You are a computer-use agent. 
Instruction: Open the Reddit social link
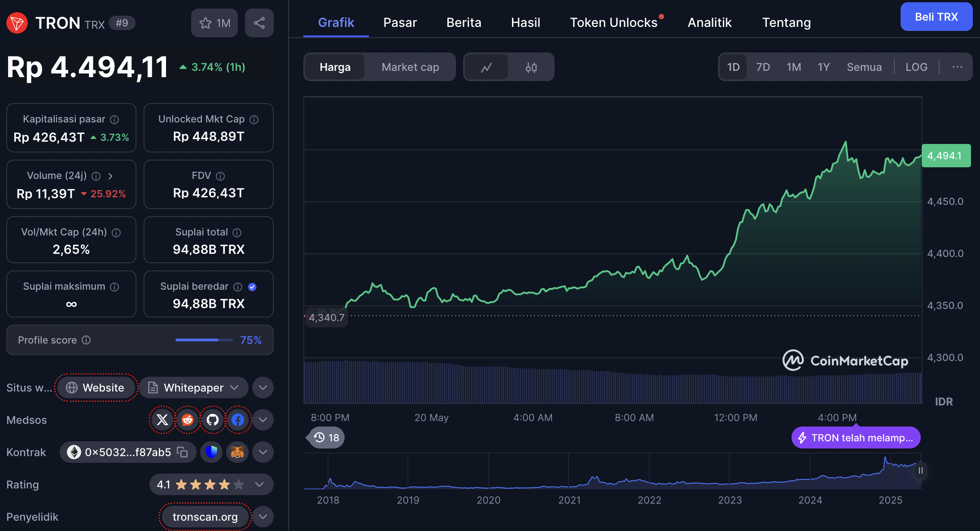pyautogui.click(x=188, y=420)
